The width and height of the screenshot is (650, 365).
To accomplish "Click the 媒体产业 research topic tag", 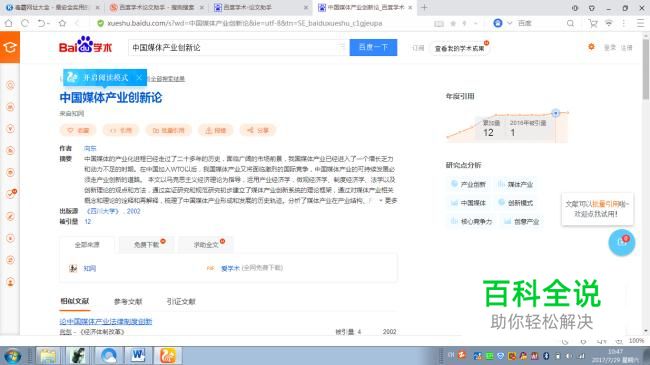I will click(x=516, y=184).
